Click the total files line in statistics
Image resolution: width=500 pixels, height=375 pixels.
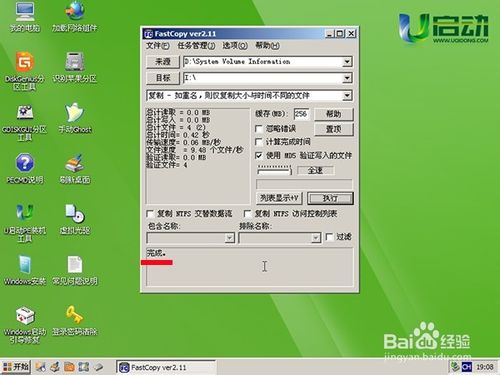click(176, 127)
